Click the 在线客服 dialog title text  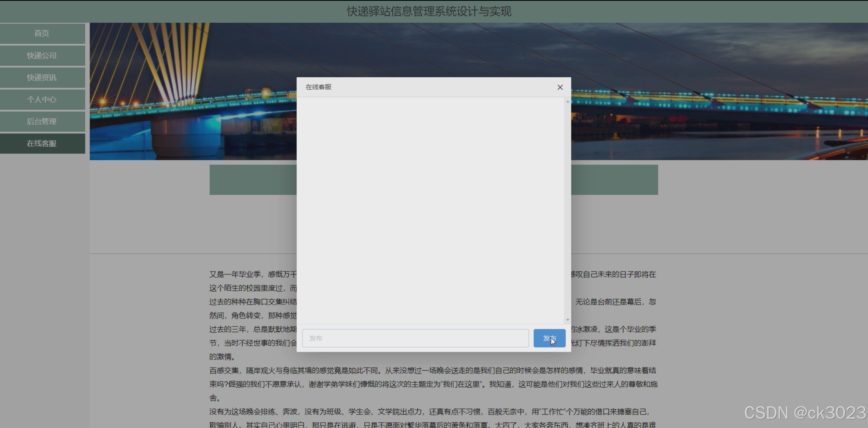point(318,87)
